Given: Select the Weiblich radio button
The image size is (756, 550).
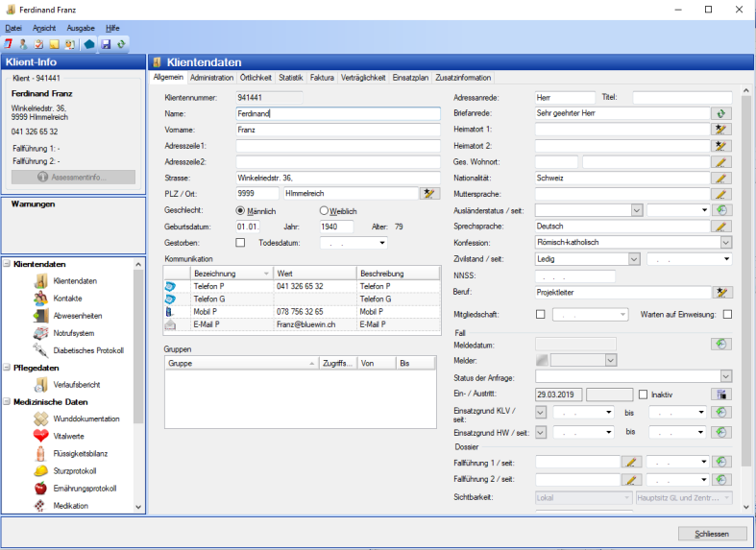Looking at the screenshot, I should click(324, 211).
